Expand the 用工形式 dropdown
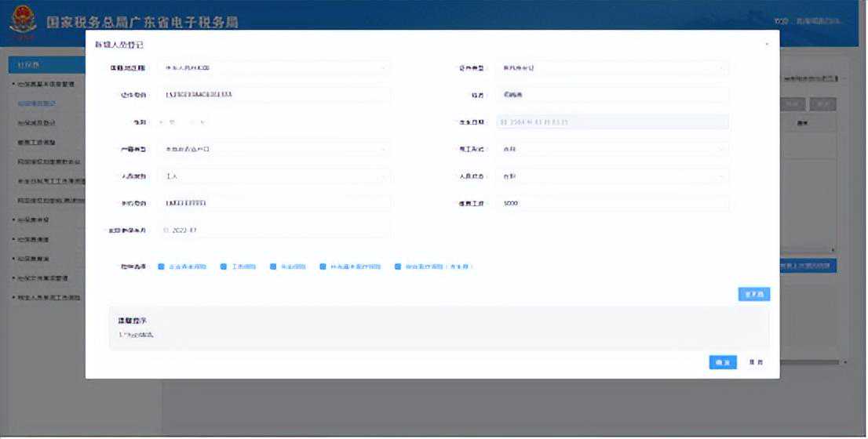The image size is (868, 439). tap(720, 149)
